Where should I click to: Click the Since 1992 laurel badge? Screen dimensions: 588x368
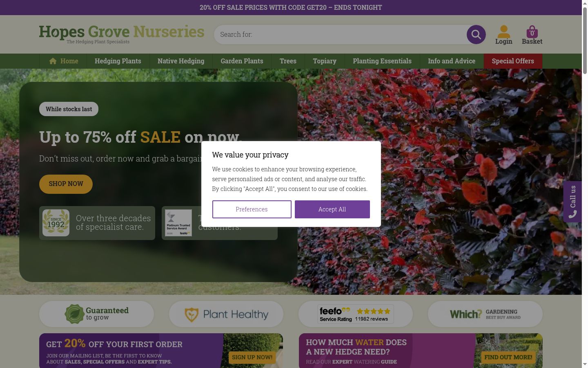[56, 223]
